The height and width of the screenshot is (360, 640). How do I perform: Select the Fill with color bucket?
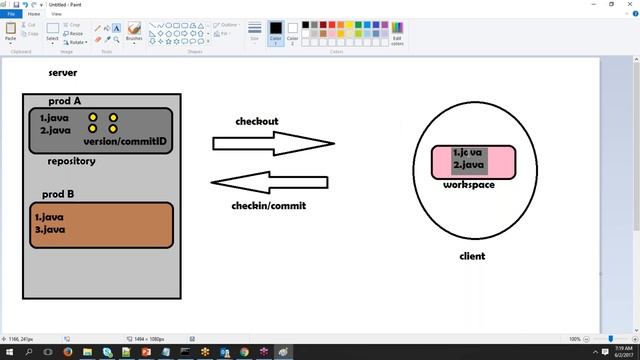[107, 28]
